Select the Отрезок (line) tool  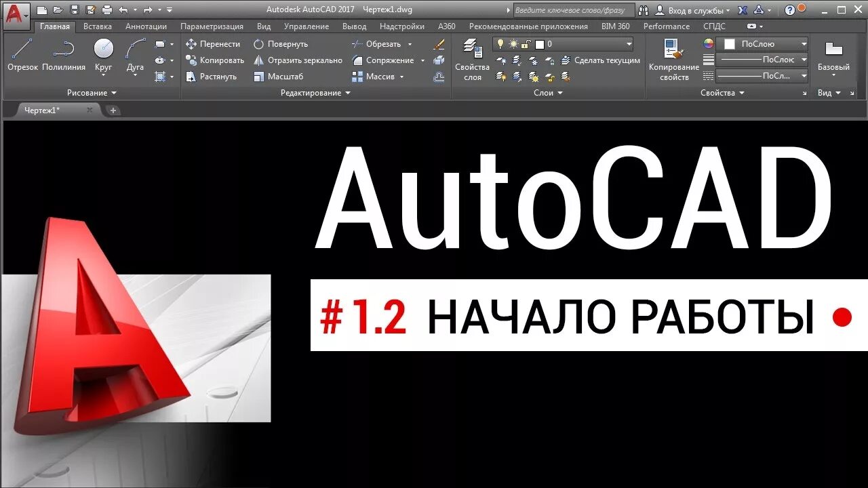[x=22, y=54]
